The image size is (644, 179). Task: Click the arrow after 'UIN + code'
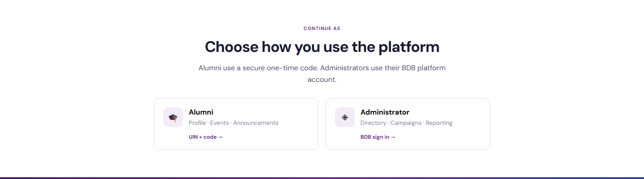click(x=220, y=137)
